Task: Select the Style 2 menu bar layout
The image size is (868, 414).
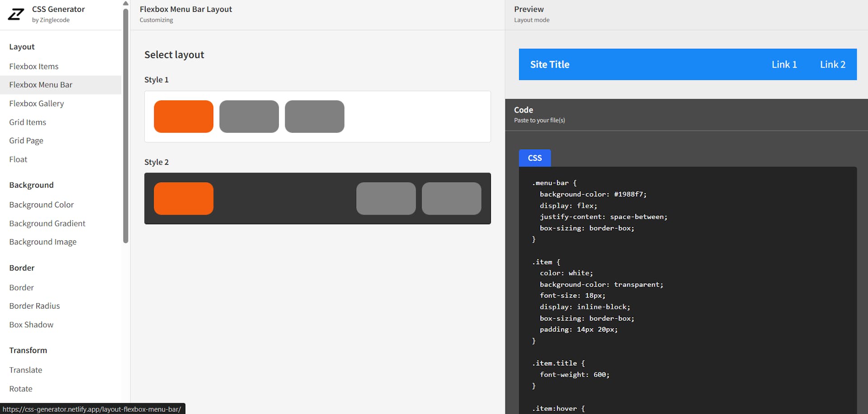Action: click(x=317, y=198)
